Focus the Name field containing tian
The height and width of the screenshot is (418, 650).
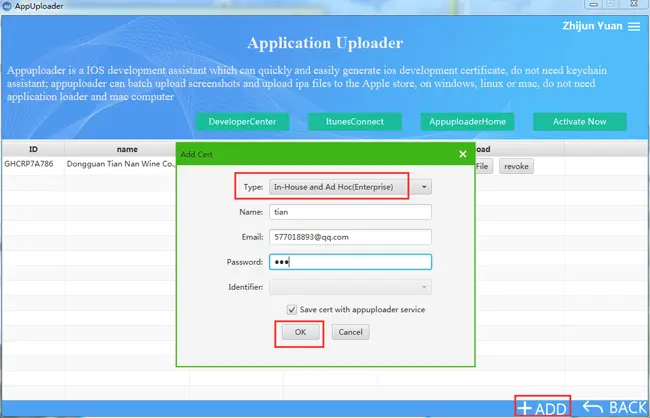tap(350, 212)
